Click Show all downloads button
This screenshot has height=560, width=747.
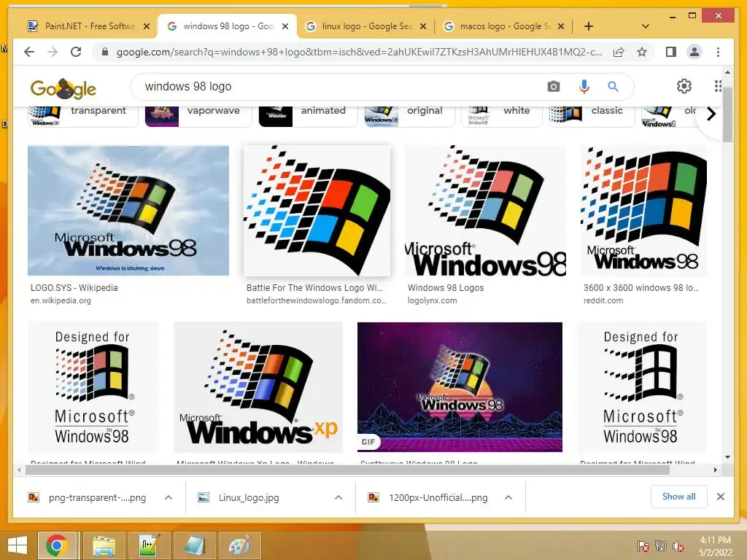point(679,497)
